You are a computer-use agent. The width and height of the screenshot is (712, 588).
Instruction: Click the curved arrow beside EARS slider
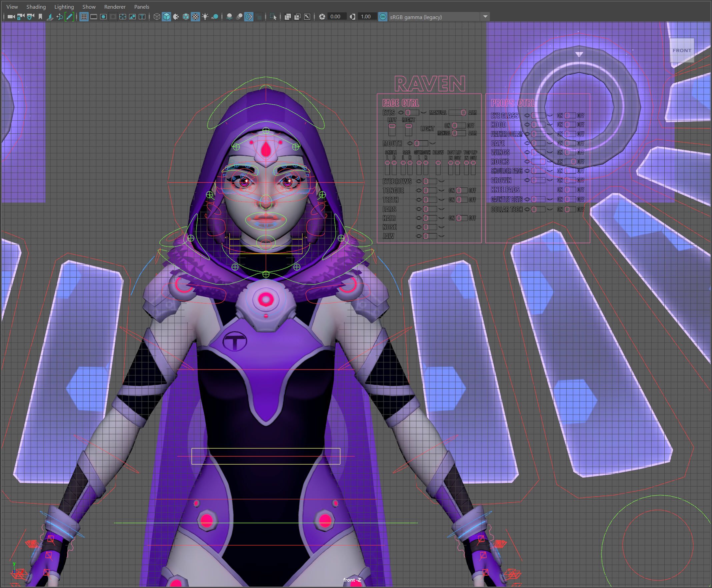tap(441, 209)
